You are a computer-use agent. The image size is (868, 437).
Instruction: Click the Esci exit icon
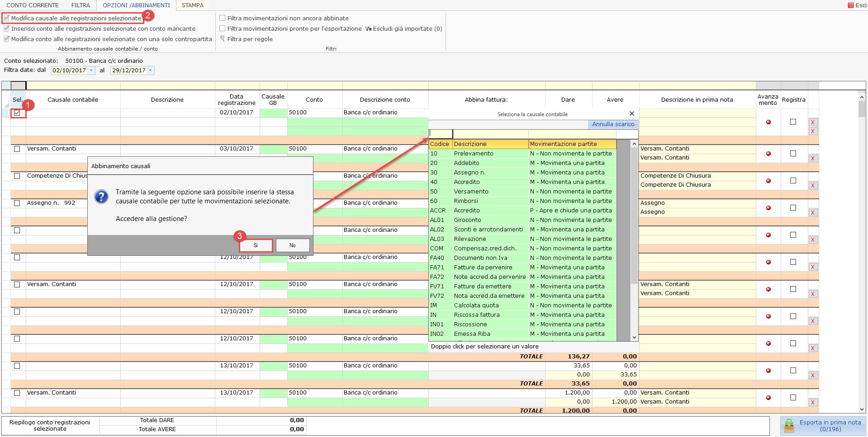(851, 5)
